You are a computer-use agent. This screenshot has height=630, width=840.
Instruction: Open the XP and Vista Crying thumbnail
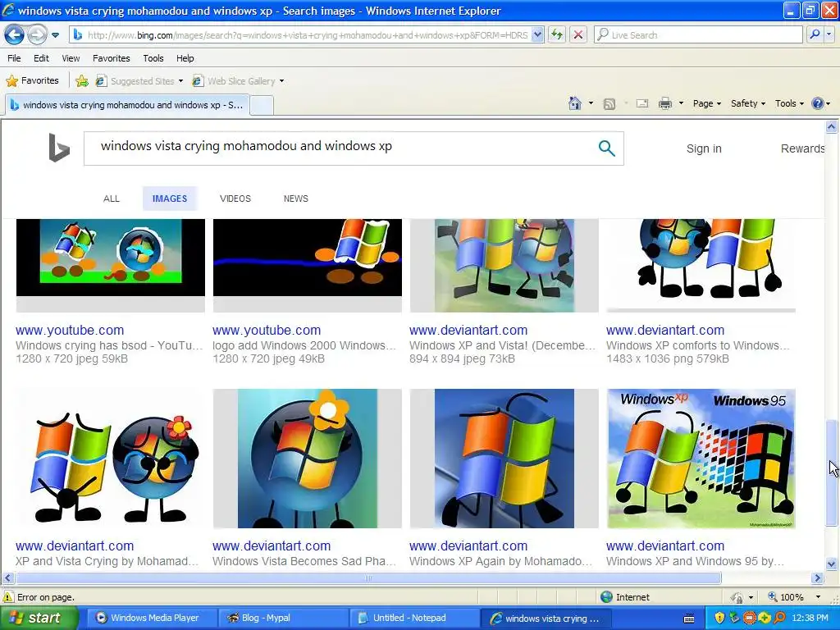pos(111,459)
